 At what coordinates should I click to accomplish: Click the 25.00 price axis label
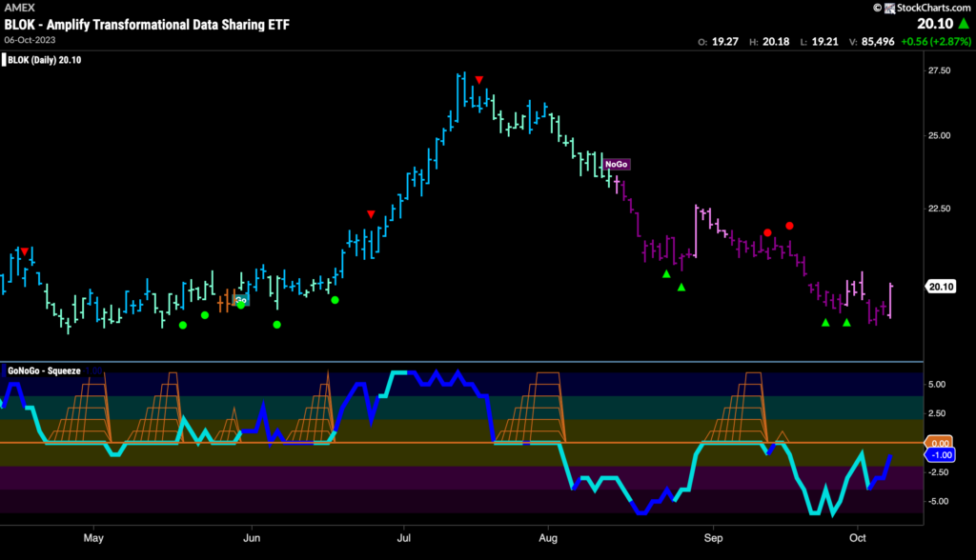coord(939,135)
